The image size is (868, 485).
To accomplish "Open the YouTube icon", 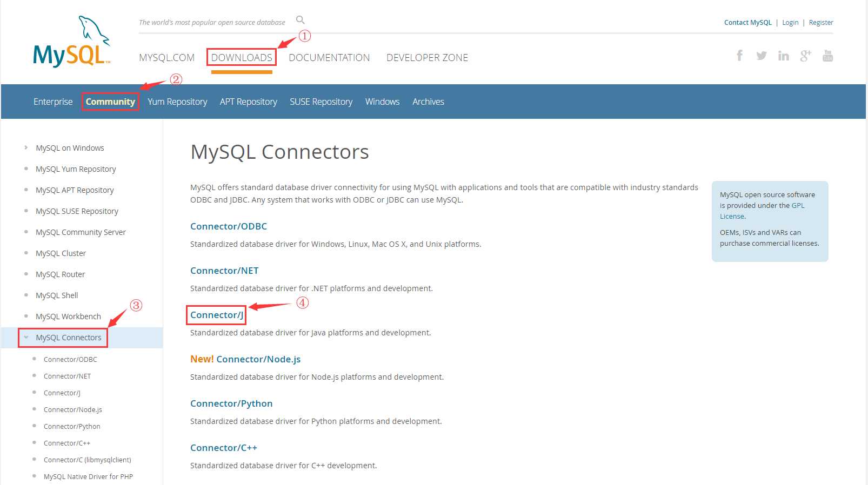I will [x=827, y=55].
